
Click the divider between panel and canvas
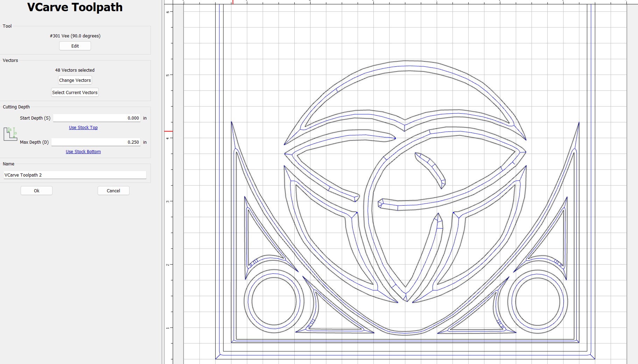pyautogui.click(x=163, y=182)
